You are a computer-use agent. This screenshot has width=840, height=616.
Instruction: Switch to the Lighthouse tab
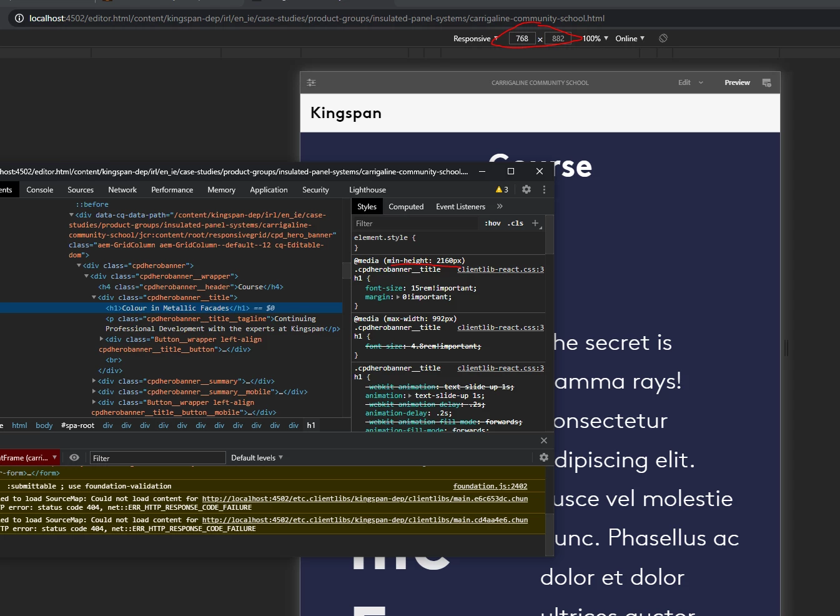click(368, 189)
